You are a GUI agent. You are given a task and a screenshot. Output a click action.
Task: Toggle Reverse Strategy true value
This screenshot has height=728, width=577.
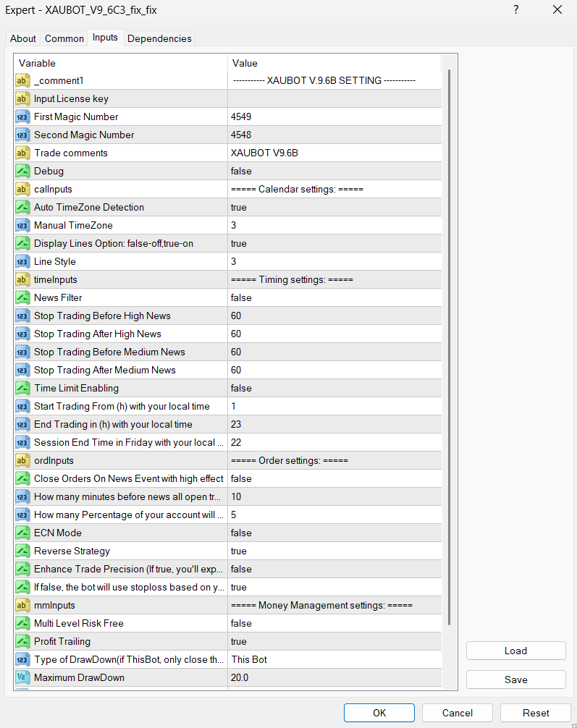point(334,551)
